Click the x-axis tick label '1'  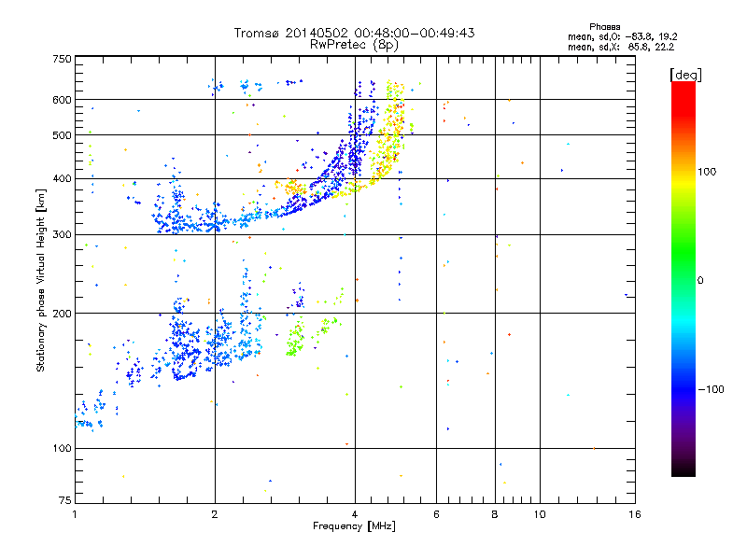coord(75,514)
